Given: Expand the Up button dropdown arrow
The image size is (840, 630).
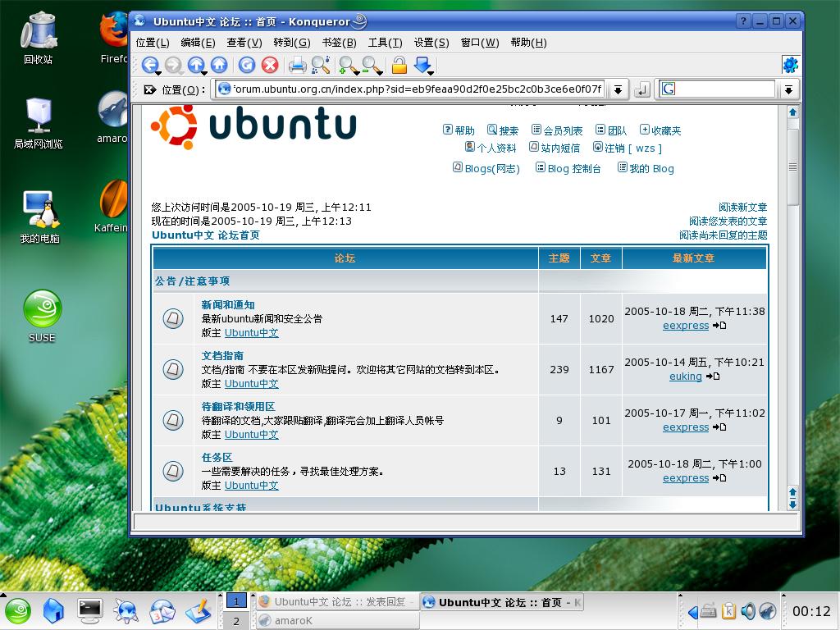Looking at the screenshot, I should (204, 73).
